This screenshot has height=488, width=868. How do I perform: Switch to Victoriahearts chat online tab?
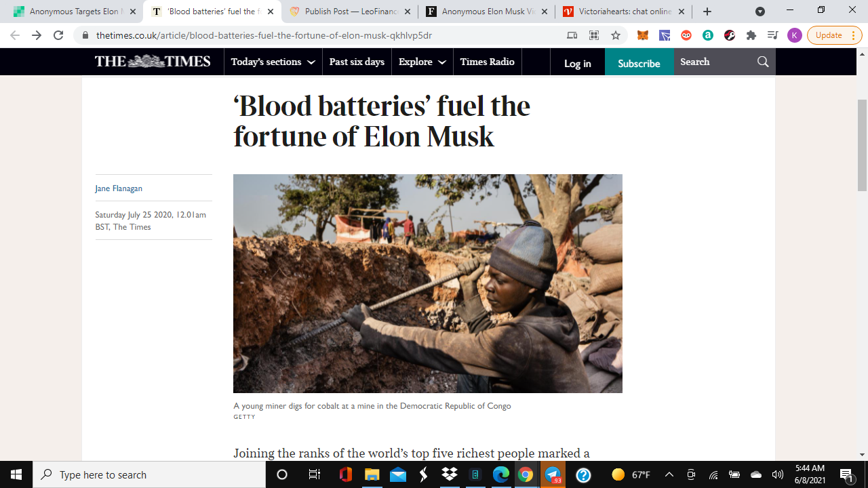click(x=624, y=12)
